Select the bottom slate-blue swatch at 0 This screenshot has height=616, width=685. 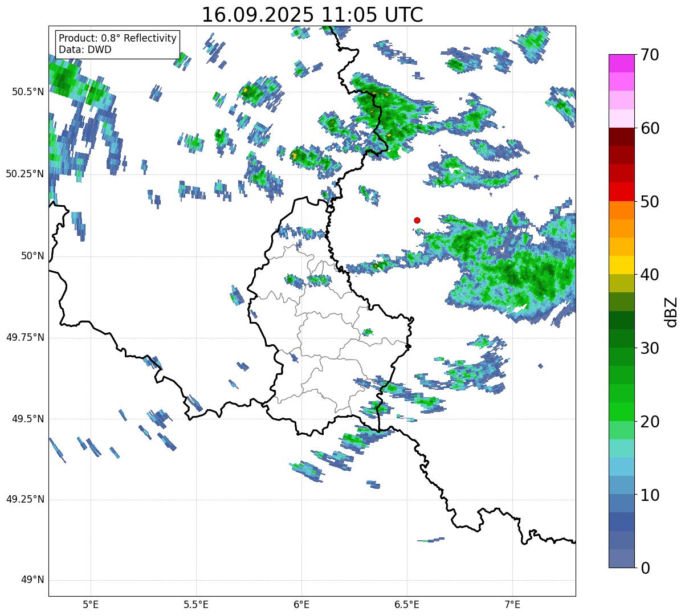(x=621, y=558)
